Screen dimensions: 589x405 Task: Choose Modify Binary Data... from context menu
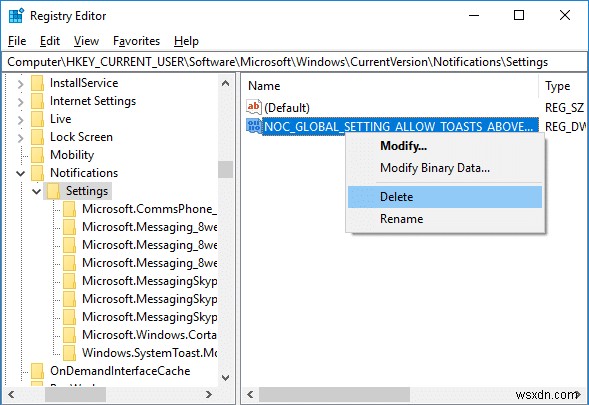click(445, 168)
